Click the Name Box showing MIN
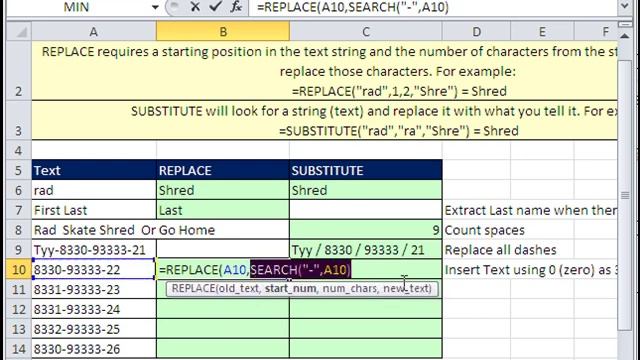Viewport: 640px width, 360px height. (x=76, y=7)
